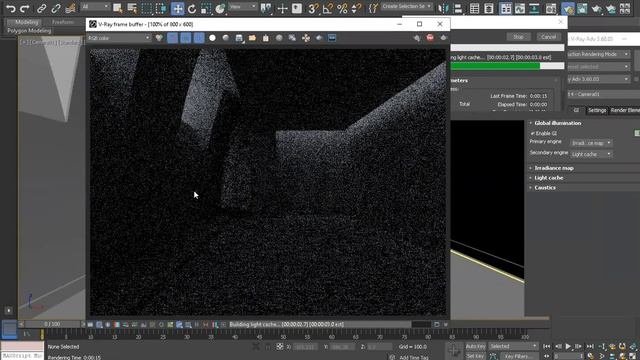The height and width of the screenshot is (360, 640).
Task: Click the Auto Key button
Action: click(476, 346)
